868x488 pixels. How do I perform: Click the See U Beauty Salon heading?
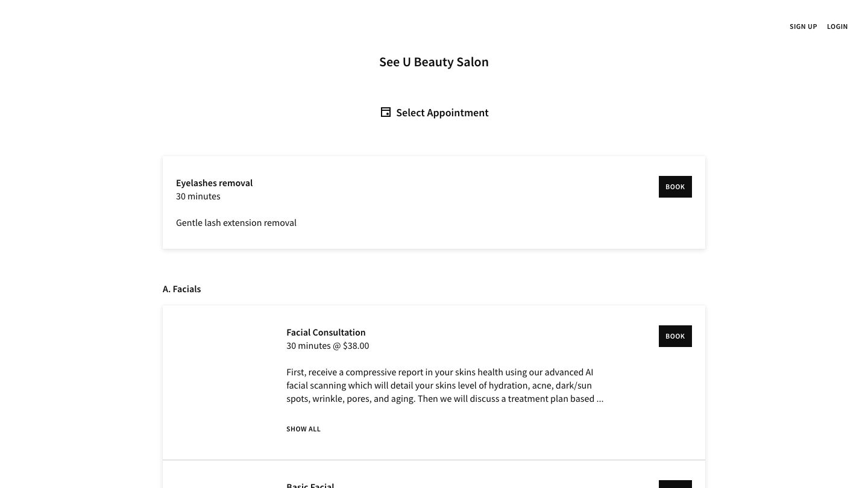tap(433, 62)
